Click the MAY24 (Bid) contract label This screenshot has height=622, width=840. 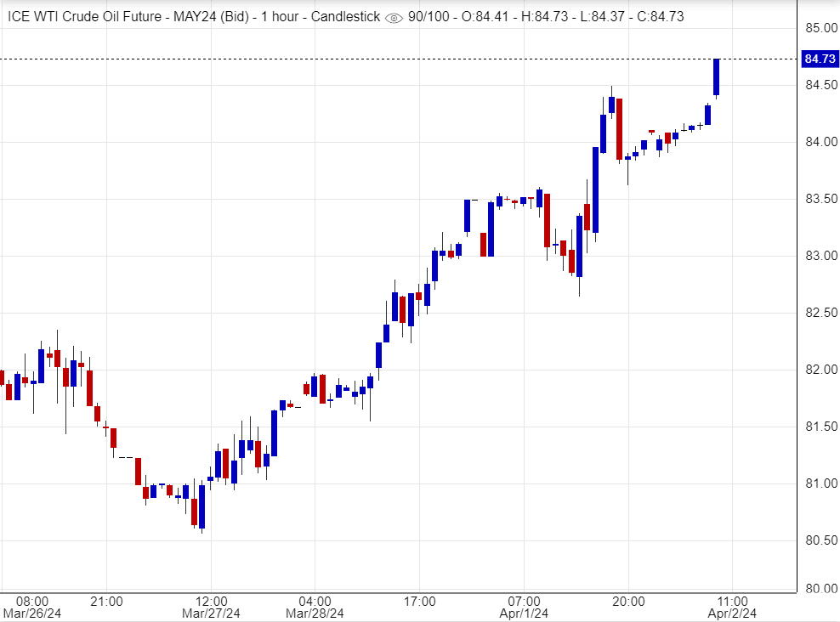199,17
